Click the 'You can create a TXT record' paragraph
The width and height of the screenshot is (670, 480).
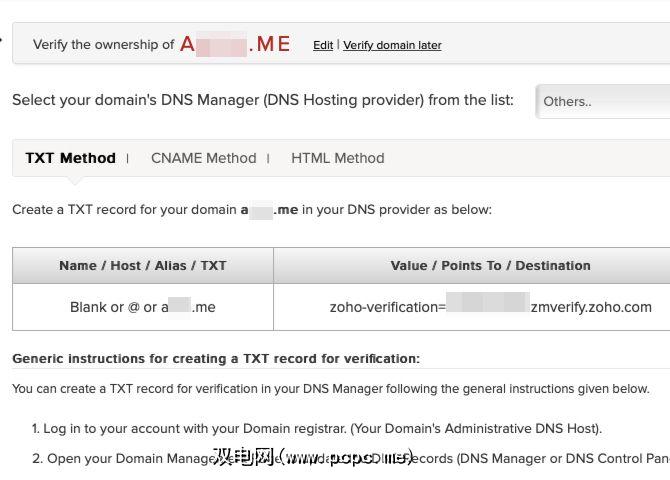[x=331, y=388]
